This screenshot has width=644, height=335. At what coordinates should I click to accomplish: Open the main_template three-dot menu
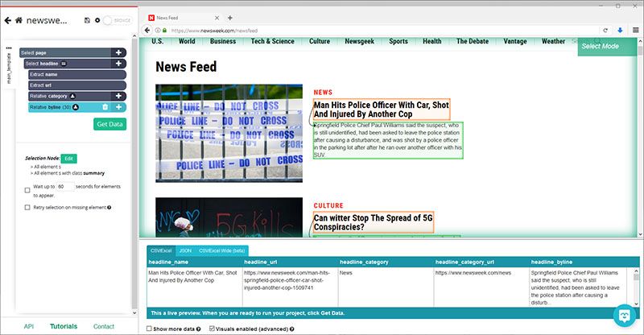[9, 48]
